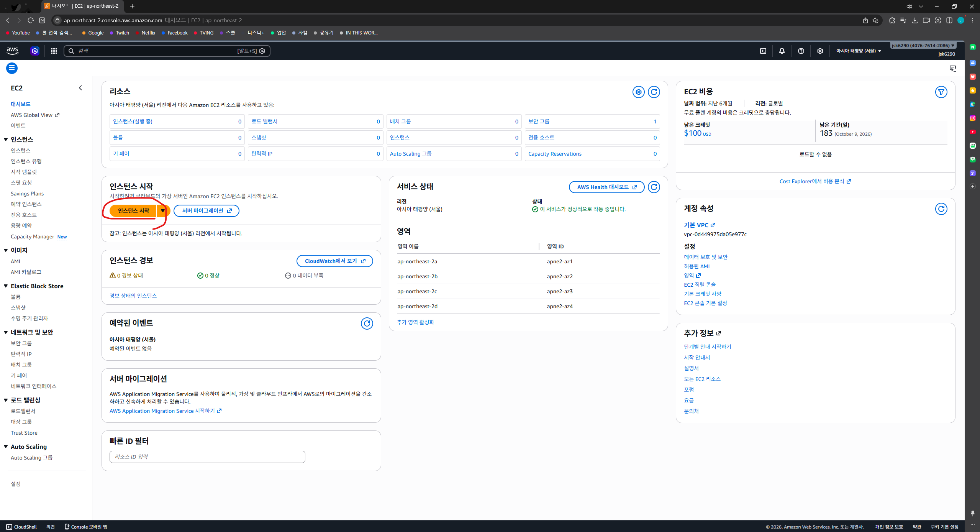980x532 pixels.
Task: Open 인스턴스 유형 in the sidebar
Action: [26, 161]
